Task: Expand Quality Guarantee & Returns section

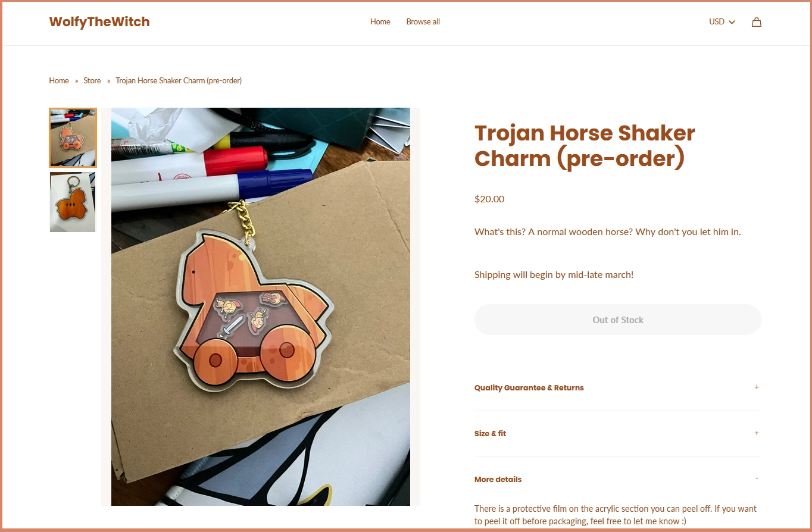Action: pos(618,388)
